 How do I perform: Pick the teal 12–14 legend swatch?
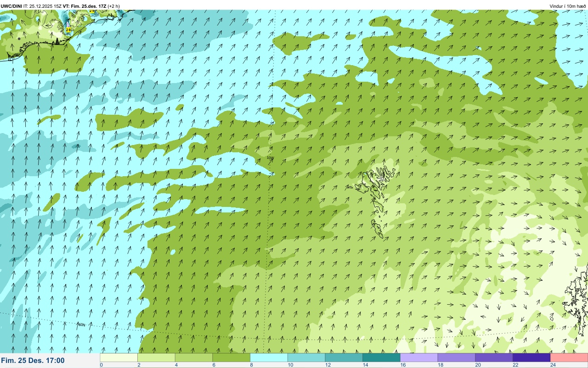344,357
